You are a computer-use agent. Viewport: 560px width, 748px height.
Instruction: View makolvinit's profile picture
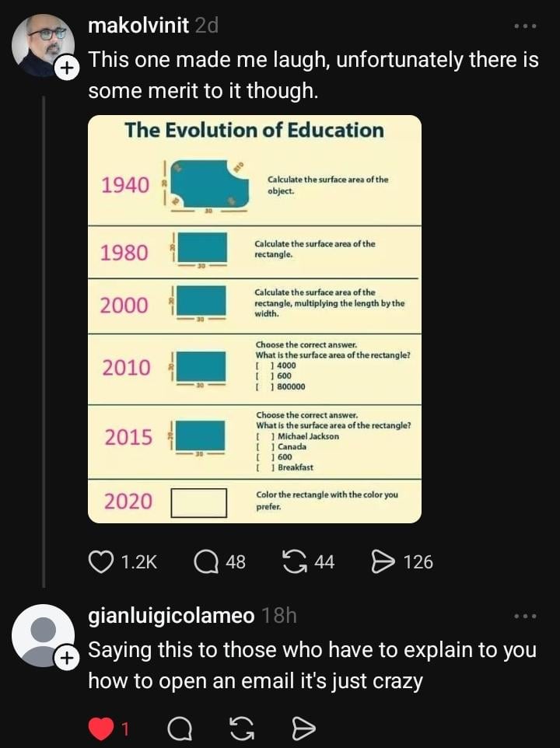[x=42, y=44]
